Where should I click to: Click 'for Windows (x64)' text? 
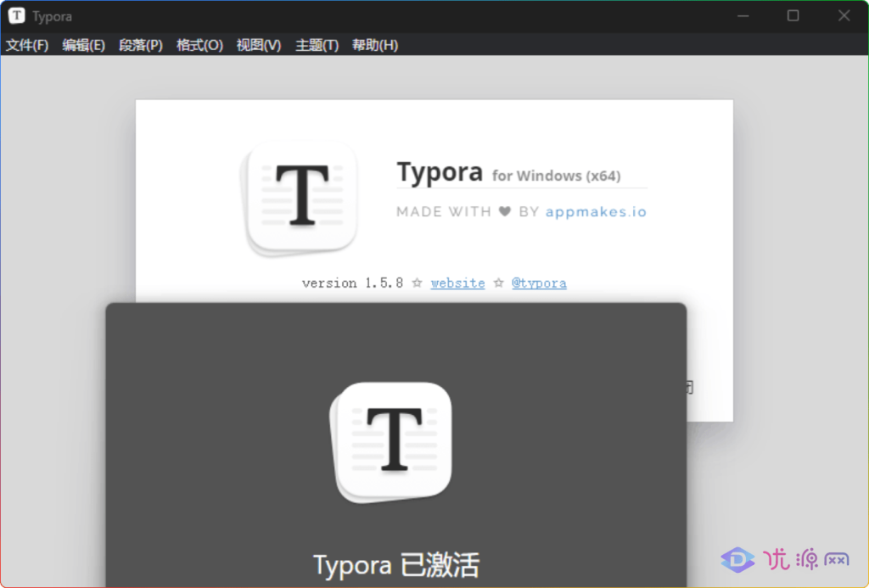click(557, 176)
